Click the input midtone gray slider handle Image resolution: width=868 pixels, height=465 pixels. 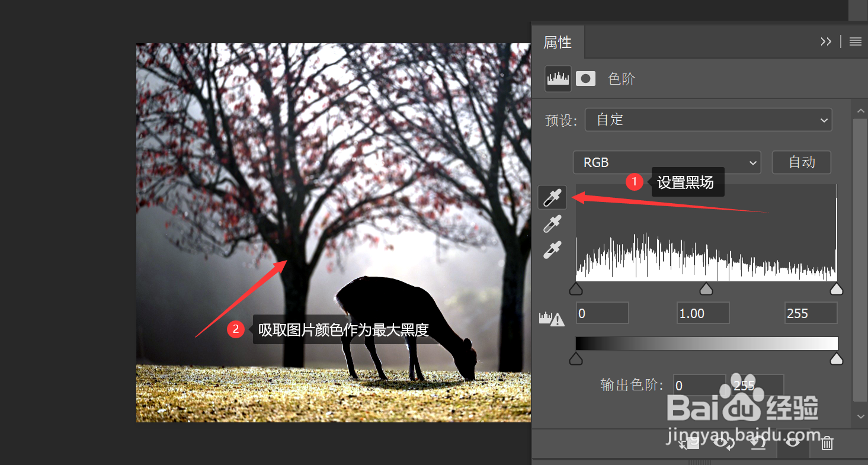coord(706,288)
